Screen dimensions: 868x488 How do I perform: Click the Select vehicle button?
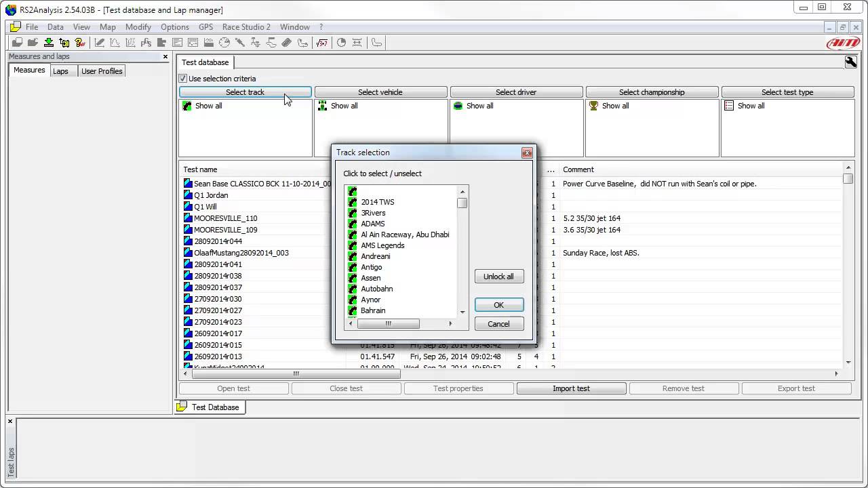pos(380,92)
